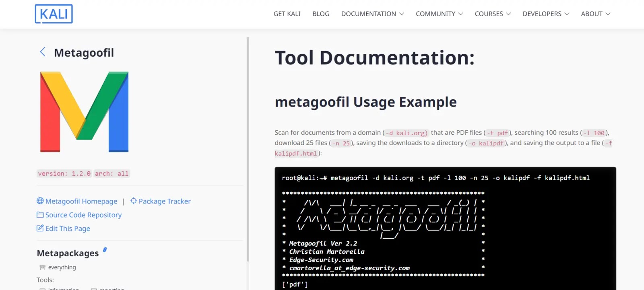Image resolution: width=644 pixels, height=290 pixels.
Task: Click cmartorella_at_edge-security.com in terminal output
Action: tap(349, 268)
